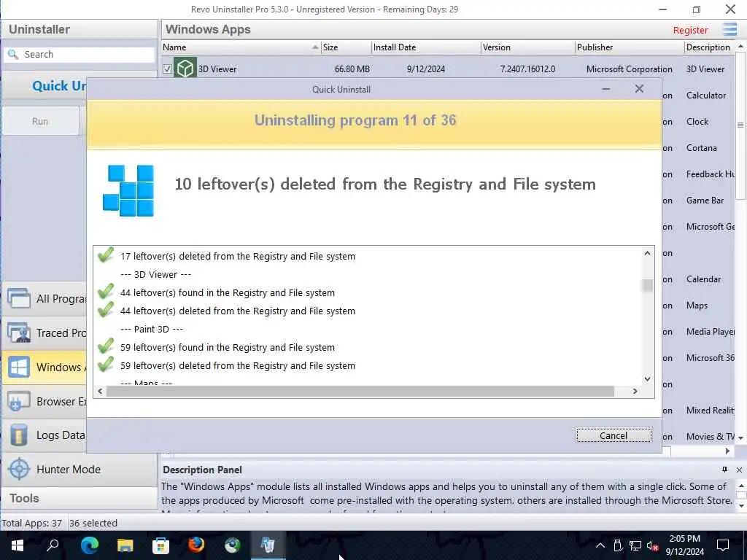Select the 3D Viewer app icon

185,69
